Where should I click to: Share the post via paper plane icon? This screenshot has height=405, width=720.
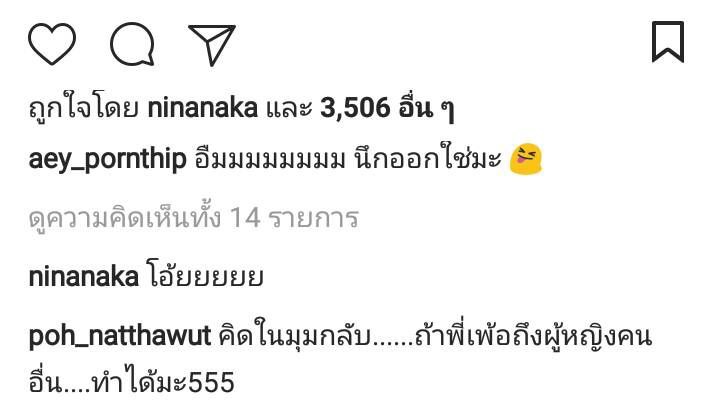tap(212, 45)
